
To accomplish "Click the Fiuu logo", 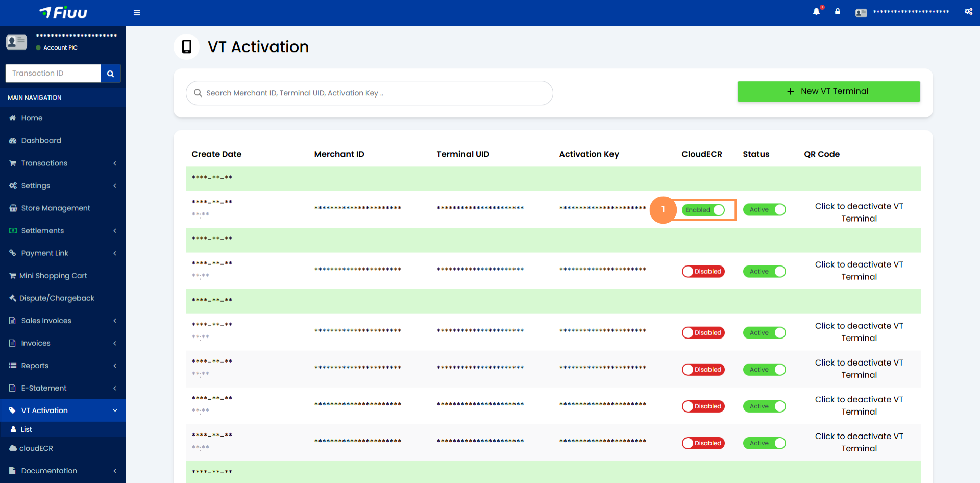I will click(63, 13).
